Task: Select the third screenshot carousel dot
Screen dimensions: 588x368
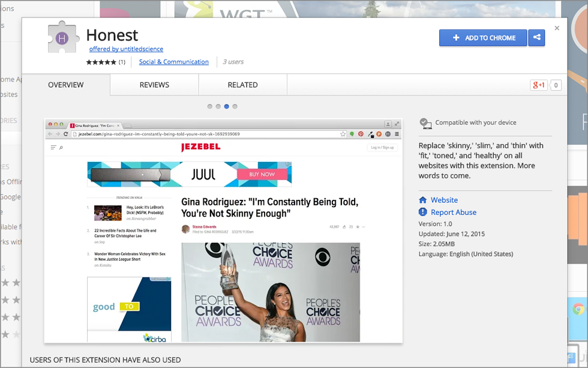Action: pyautogui.click(x=227, y=106)
